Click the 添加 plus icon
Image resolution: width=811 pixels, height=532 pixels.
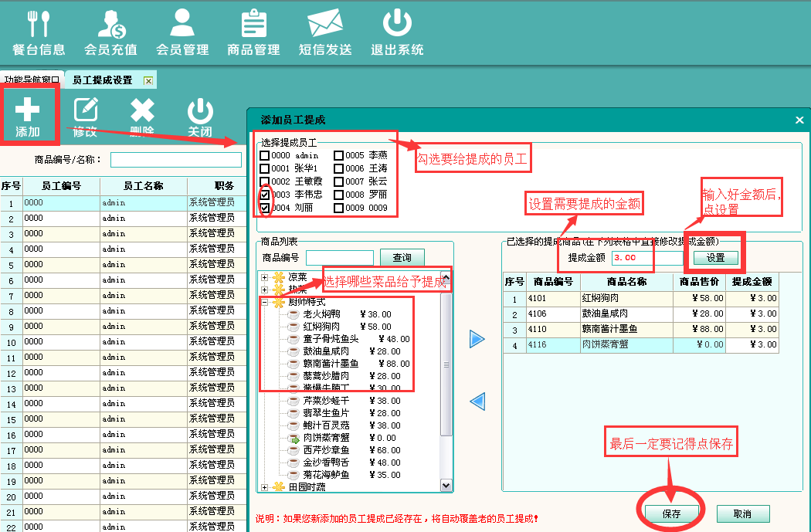[x=28, y=116]
